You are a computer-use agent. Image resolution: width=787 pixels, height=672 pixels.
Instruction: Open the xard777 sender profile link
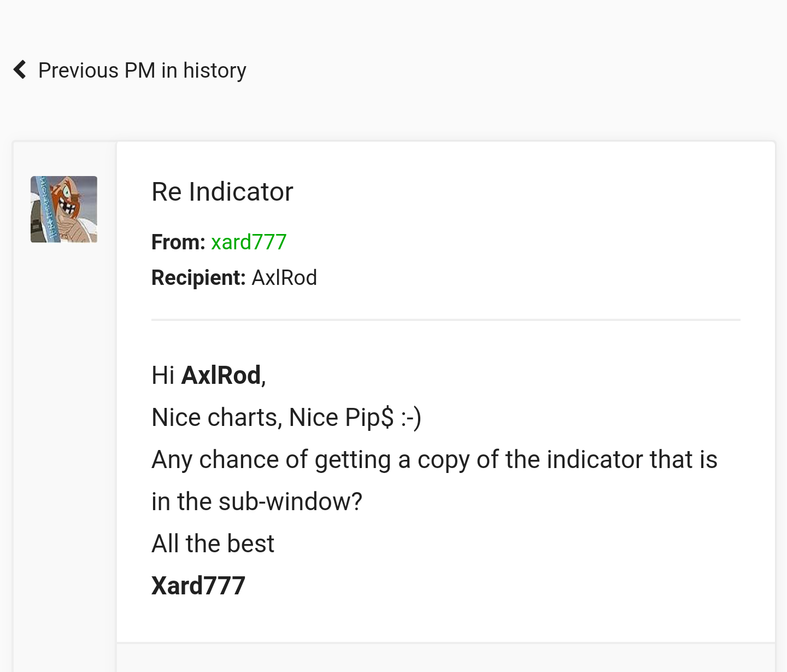[x=249, y=242]
